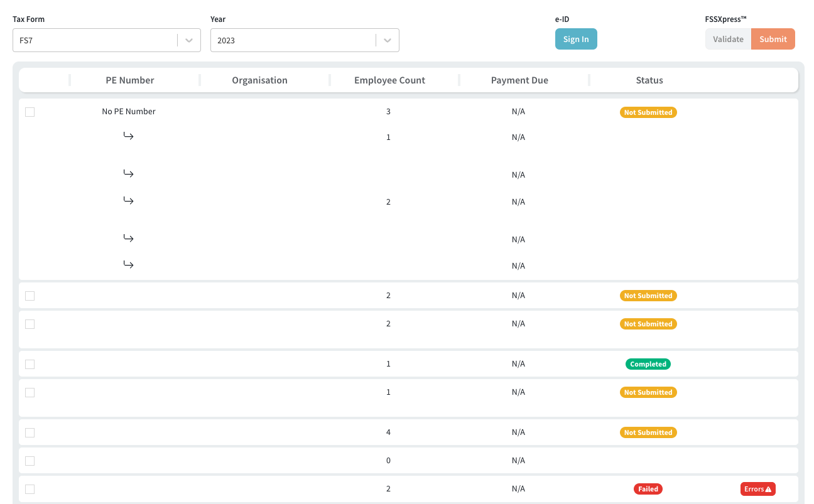
Task: Click the N/A payment due in the Completed row
Action: (518, 364)
